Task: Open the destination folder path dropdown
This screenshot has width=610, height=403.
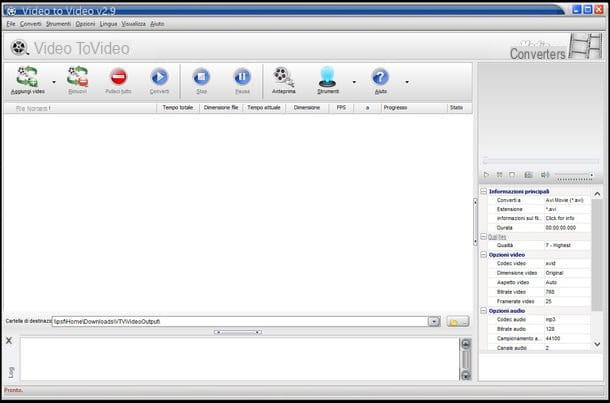Action: click(434, 321)
